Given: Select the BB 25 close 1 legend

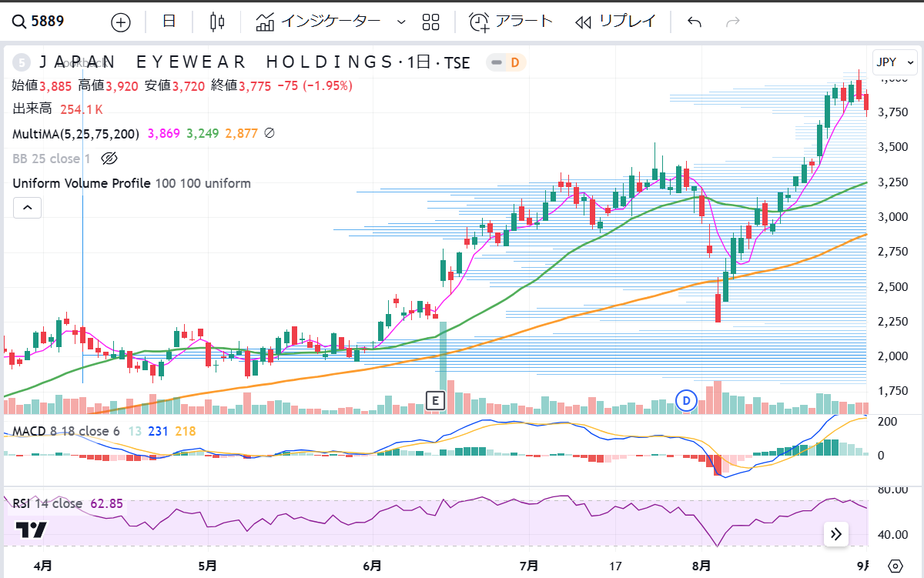Looking at the screenshot, I should coord(51,159).
